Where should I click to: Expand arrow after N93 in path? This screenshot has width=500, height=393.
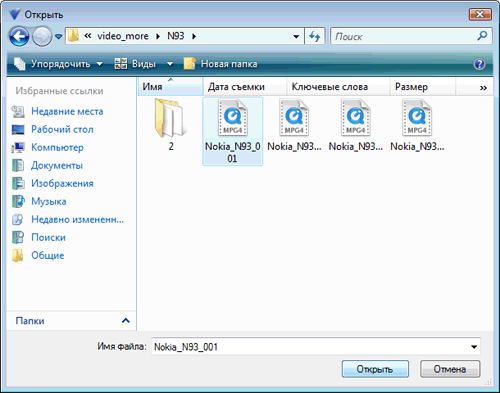click(x=194, y=36)
